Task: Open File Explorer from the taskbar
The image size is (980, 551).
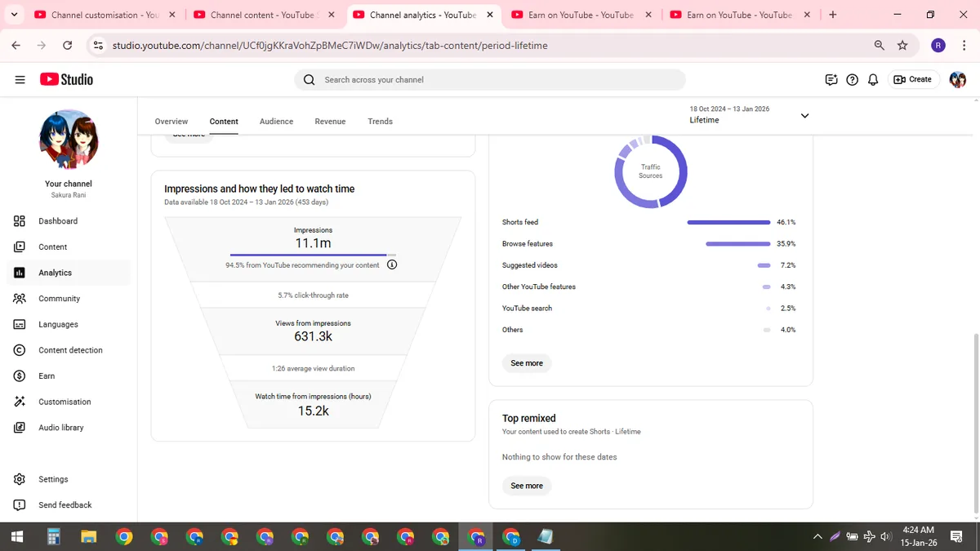Action: click(89, 536)
